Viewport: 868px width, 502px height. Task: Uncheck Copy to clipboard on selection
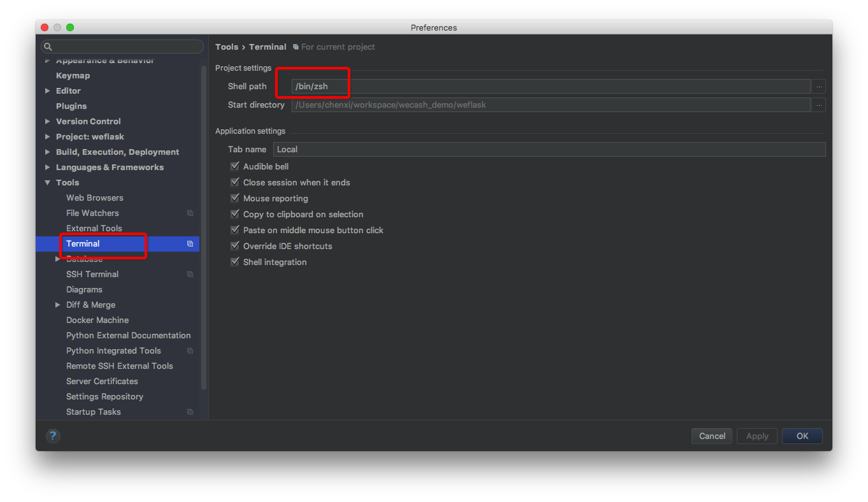click(235, 214)
